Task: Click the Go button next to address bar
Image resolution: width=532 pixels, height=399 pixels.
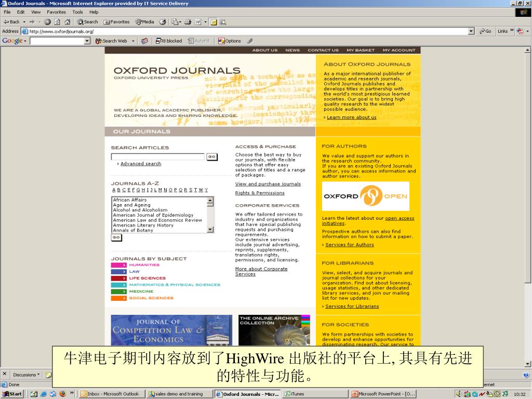Action: point(485,31)
